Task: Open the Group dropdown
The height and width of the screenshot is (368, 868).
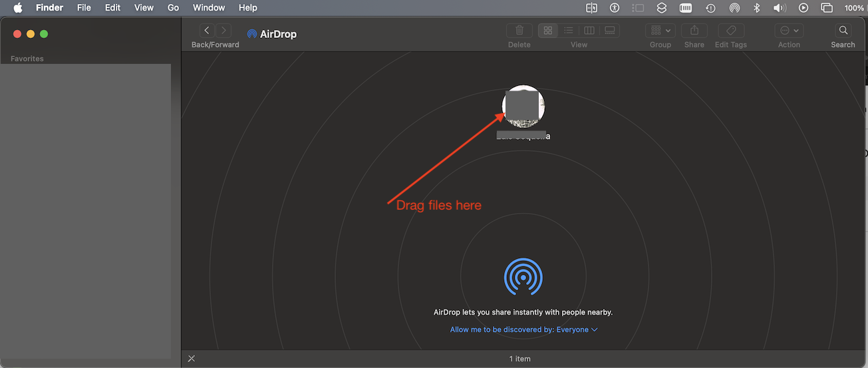Action: (x=660, y=31)
